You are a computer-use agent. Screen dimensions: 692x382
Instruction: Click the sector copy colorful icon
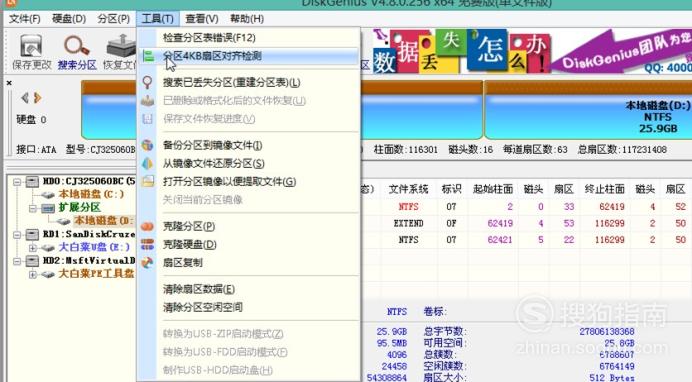pos(147,262)
